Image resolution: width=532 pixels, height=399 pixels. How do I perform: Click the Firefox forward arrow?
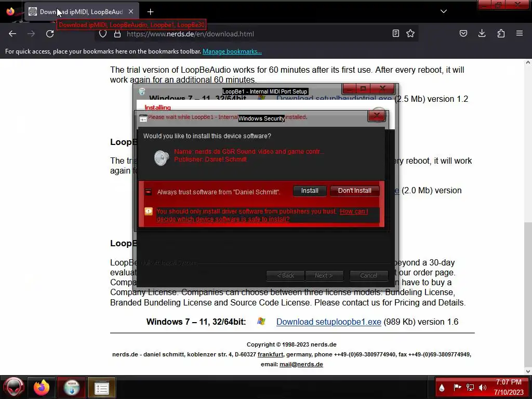31,34
